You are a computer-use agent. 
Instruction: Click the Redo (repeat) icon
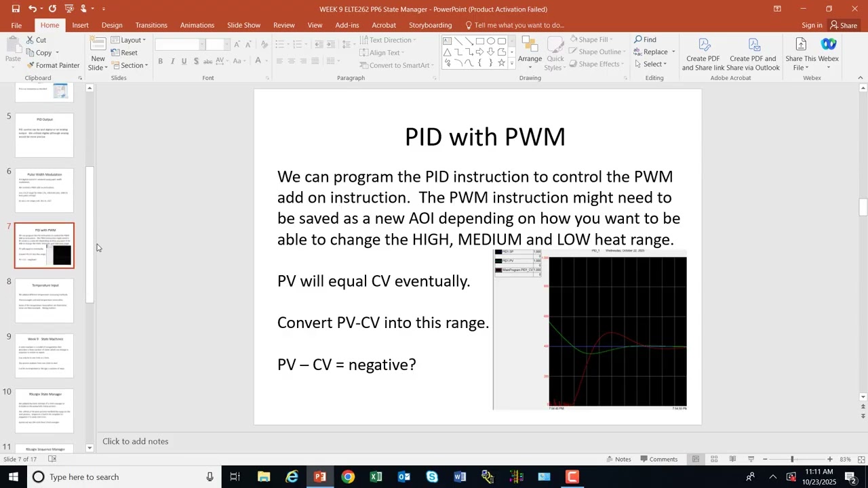(52, 9)
